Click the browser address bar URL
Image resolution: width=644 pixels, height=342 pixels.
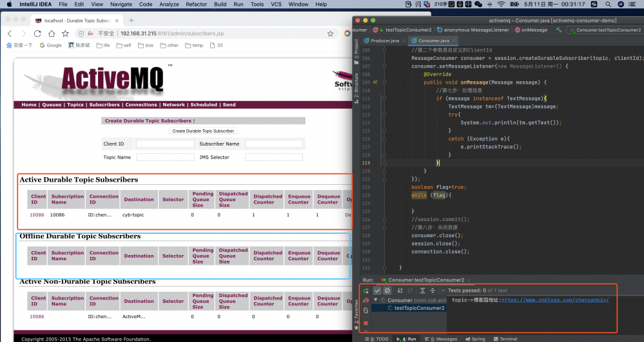pyautogui.click(x=172, y=33)
